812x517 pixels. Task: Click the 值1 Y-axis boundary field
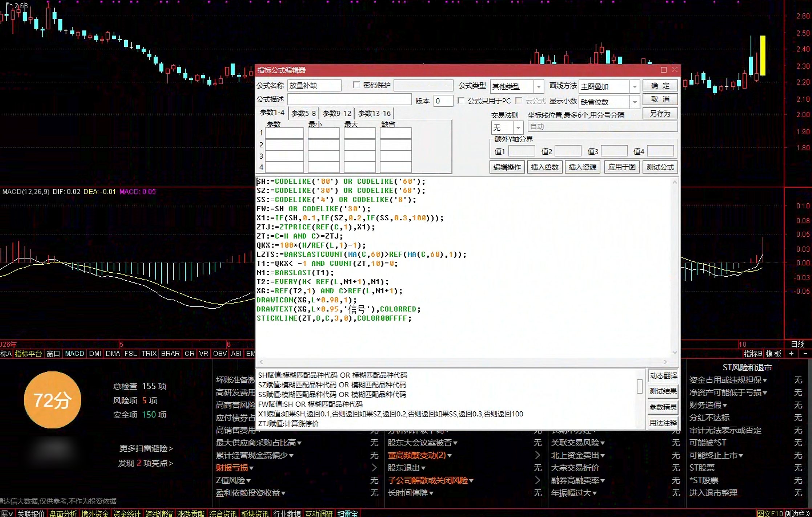coord(521,151)
